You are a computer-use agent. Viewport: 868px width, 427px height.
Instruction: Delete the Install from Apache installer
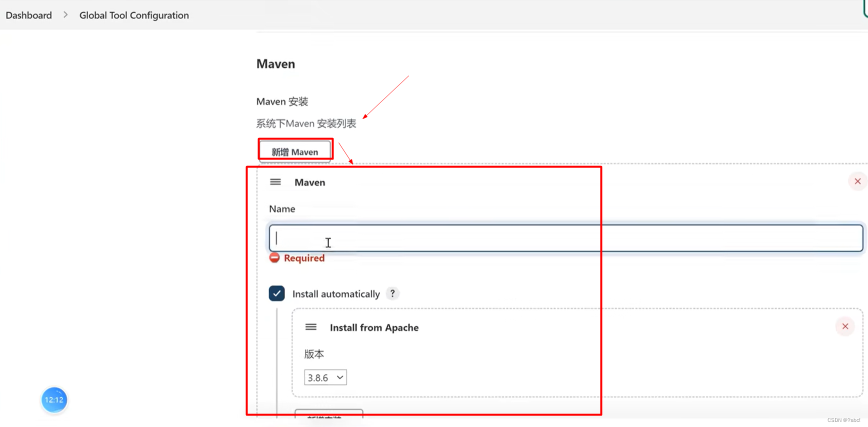tap(845, 326)
